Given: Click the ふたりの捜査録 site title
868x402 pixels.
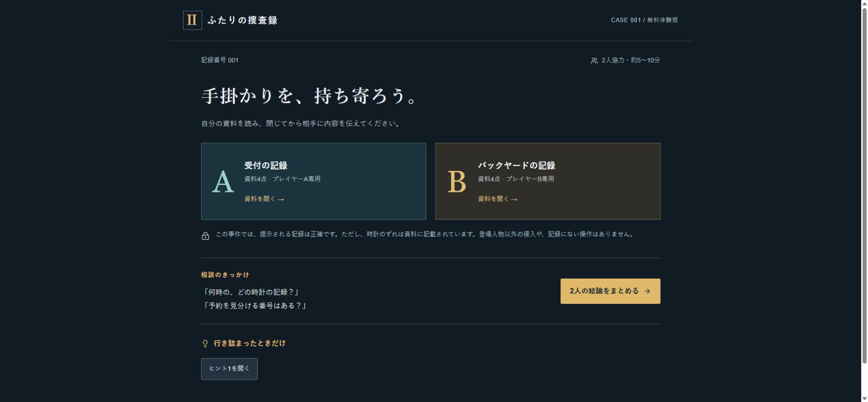Looking at the screenshot, I should (x=242, y=20).
